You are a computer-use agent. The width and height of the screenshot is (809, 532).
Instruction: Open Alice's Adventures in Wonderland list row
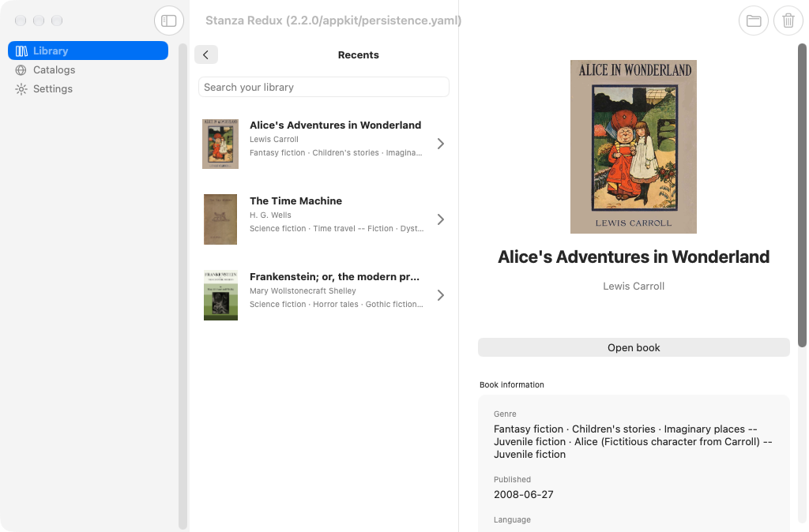point(323,144)
